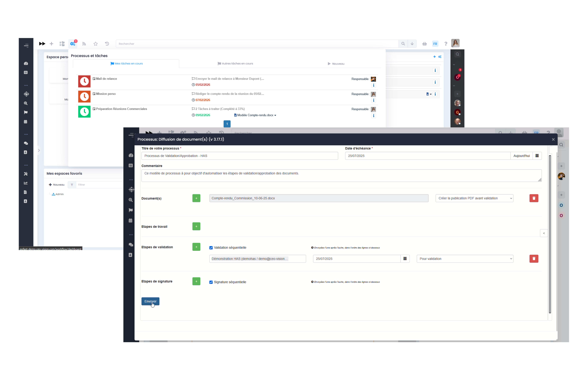Open the history icon in top toolbar
Screen dimensions: 588x380
point(107,44)
